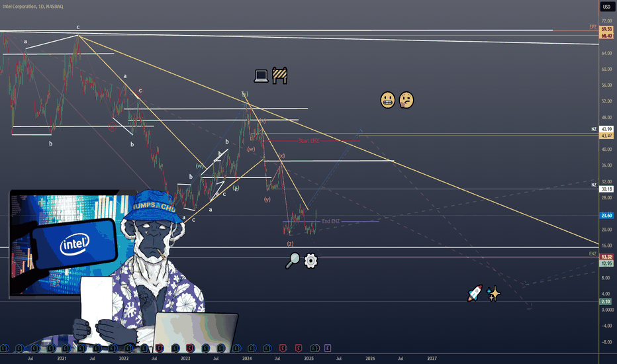Click the 43.99 price label
617x364 pixels.
coord(606,129)
